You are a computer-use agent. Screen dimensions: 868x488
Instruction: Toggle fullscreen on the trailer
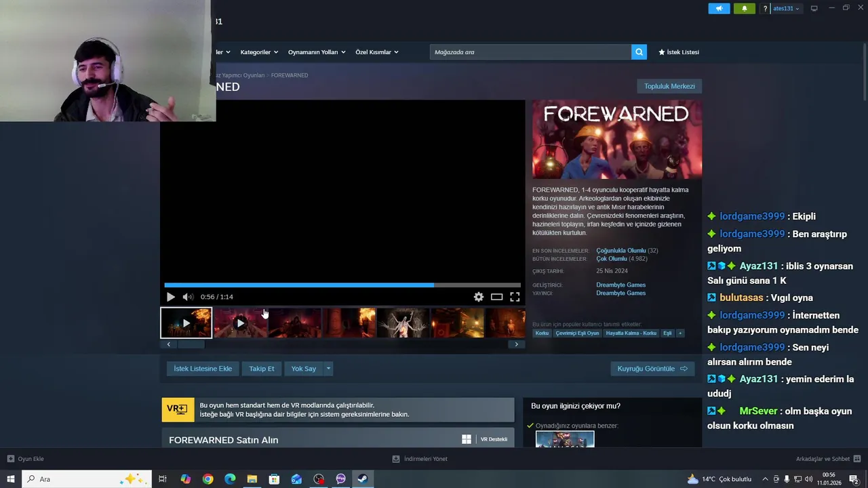(515, 297)
